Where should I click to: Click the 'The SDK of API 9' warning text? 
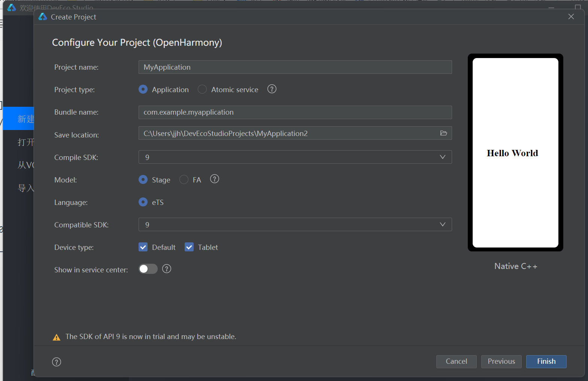point(151,337)
